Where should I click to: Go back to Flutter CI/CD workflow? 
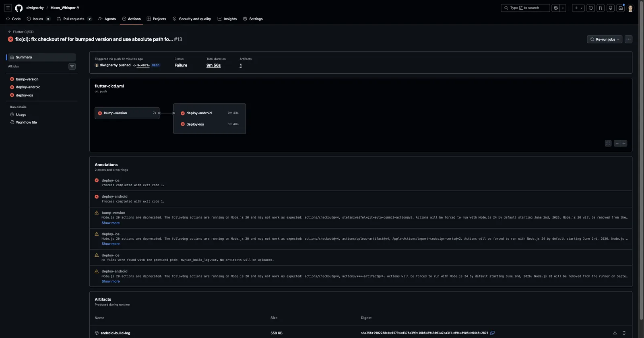click(21, 32)
